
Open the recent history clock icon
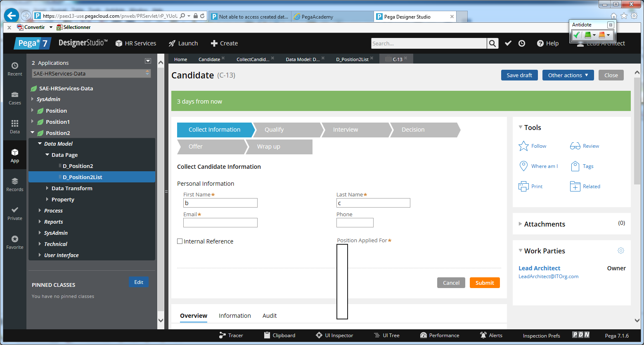522,43
